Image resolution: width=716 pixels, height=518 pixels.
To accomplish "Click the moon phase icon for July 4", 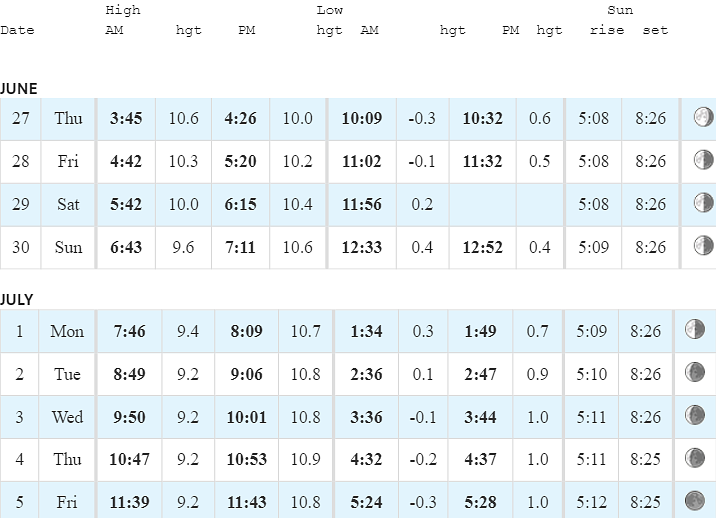I will click(695, 458).
